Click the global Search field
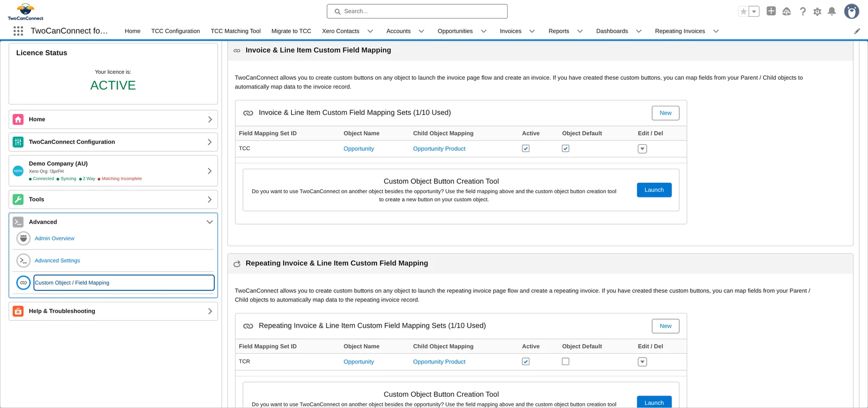868x408 pixels. coord(417,11)
